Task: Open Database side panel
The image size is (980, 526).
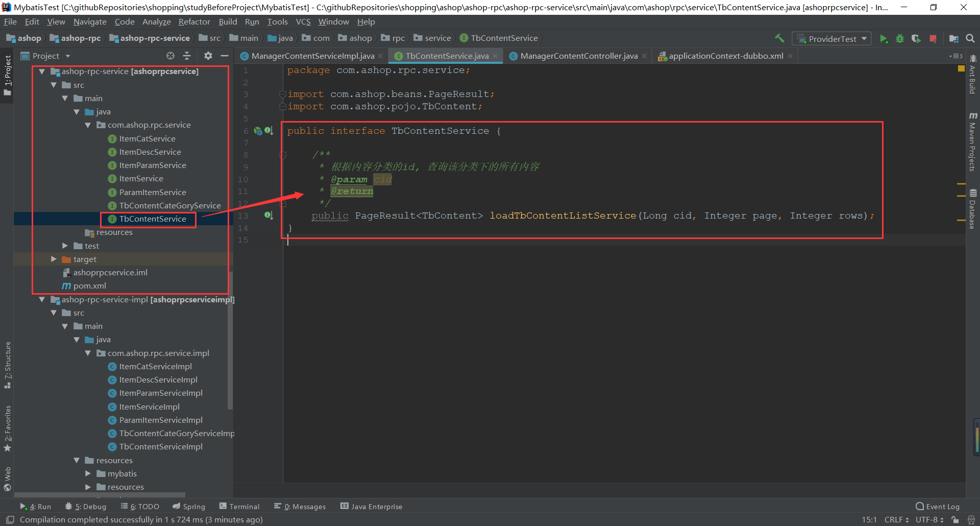Action: tap(973, 209)
